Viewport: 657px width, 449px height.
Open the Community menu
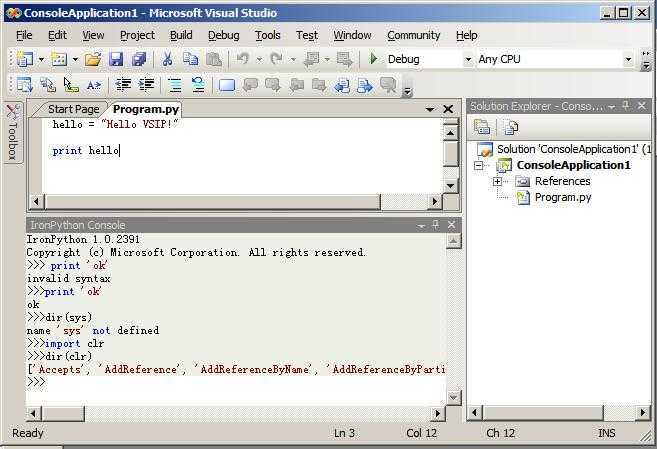point(414,35)
